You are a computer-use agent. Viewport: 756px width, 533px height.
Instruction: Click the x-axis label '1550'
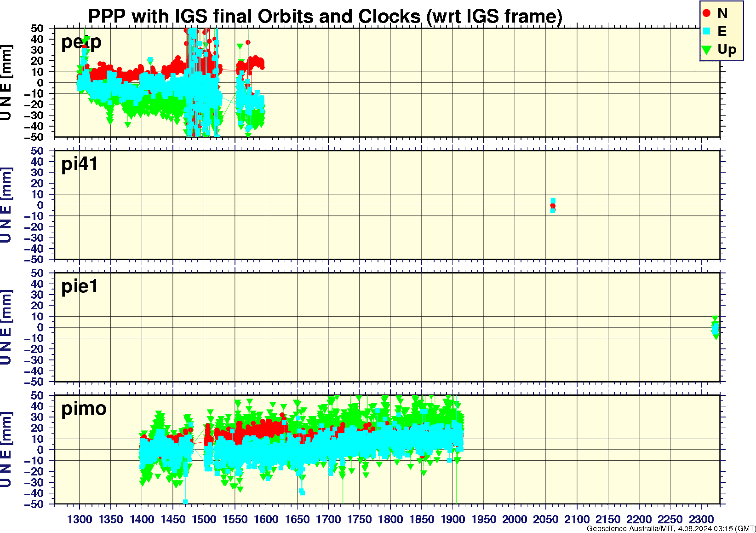(x=235, y=520)
